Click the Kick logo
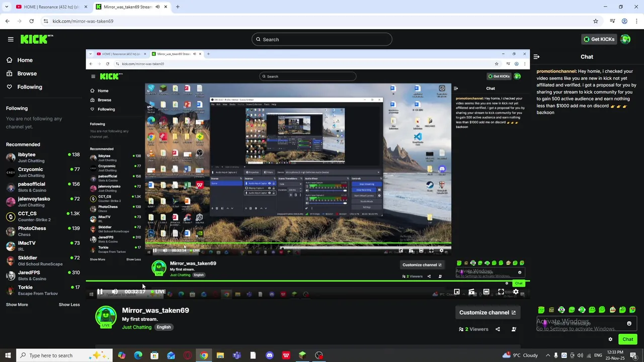644x362 pixels. [x=37, y=39]
